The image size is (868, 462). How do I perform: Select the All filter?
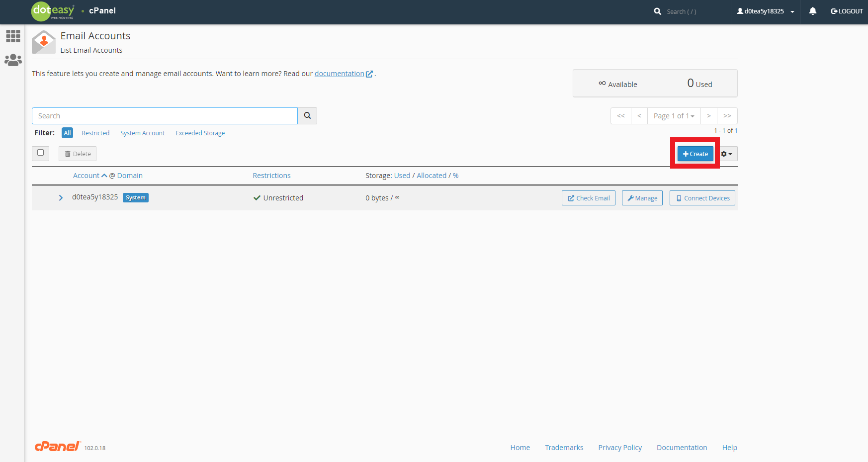coord(67,133)
